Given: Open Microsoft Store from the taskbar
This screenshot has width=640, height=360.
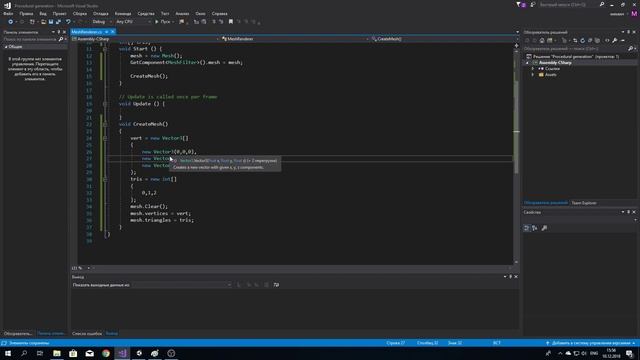Looking at the screenshot, I should pos(73,353).
